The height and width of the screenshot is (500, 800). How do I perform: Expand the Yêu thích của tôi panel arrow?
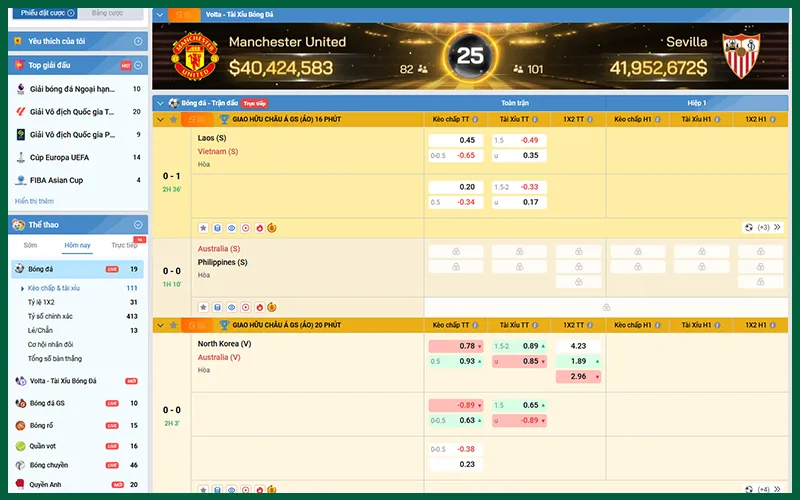pos(138,41)
